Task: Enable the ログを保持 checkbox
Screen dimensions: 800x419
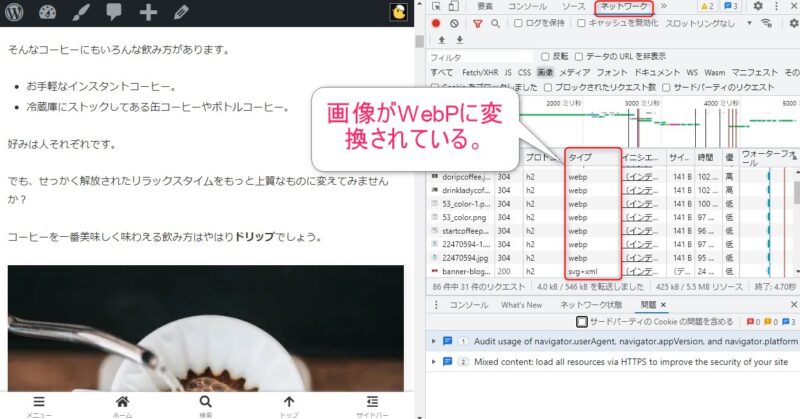Action: [518, 23]
